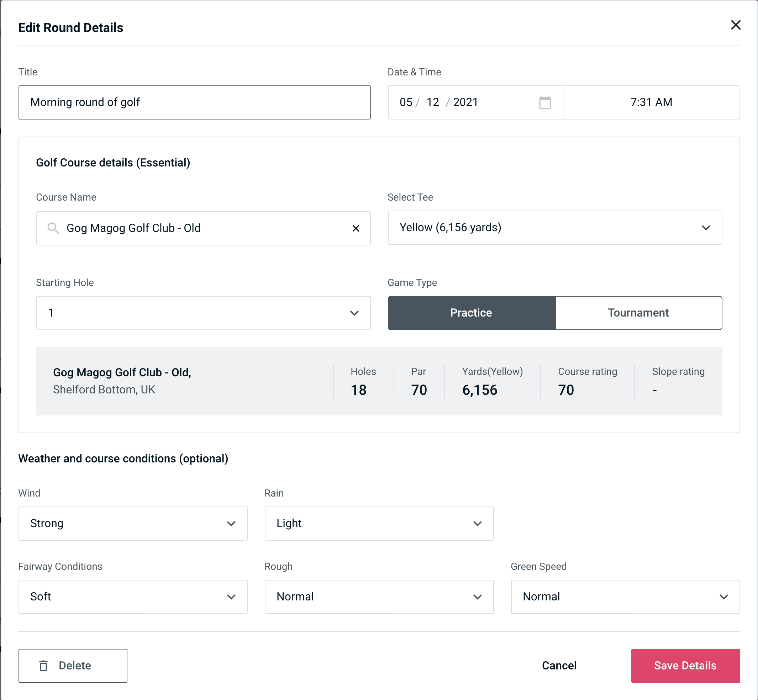The width and height of the screenshot is (758, 700).
Task: Click the search icon in Course Name field
Action: [53, 228]
